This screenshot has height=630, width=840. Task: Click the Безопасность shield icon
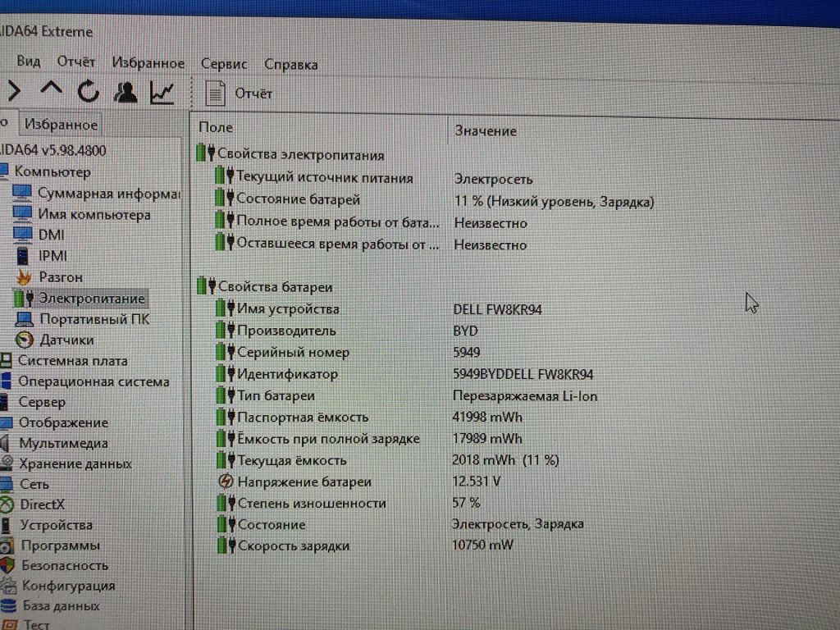click(7, 565)
